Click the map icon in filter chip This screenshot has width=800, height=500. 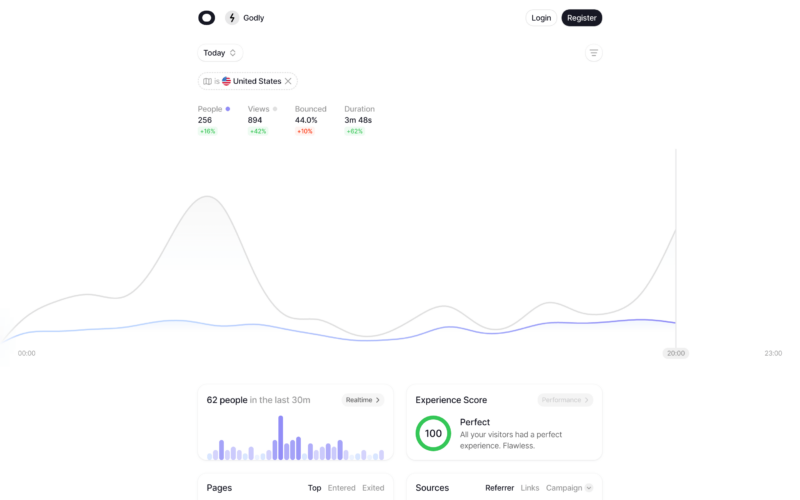tap(207, 81)
